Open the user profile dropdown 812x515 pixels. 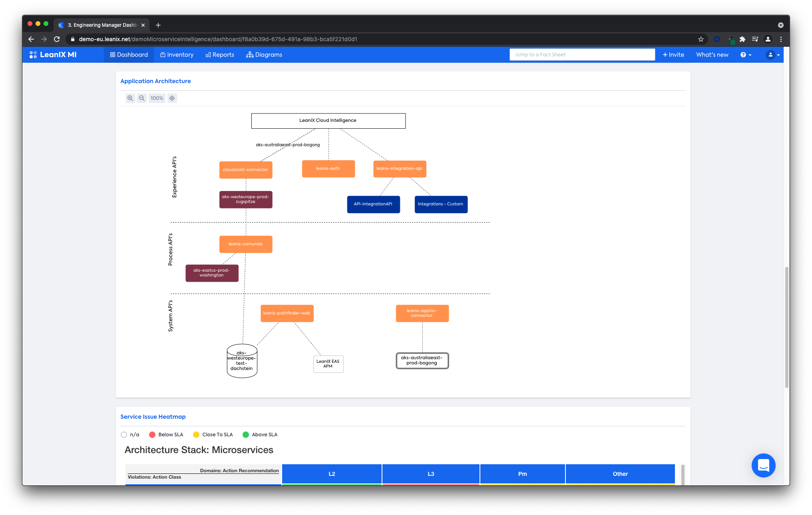click(x=773, y=55)
